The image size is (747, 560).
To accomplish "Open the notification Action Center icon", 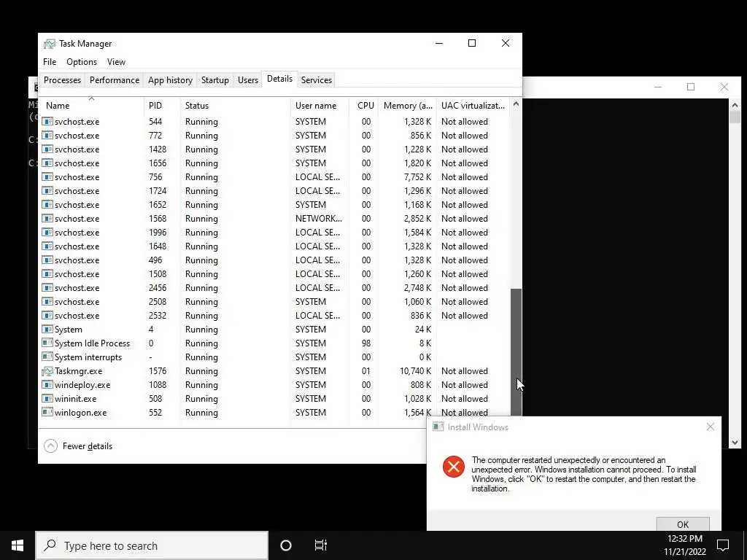I will (x=723, y=545).
